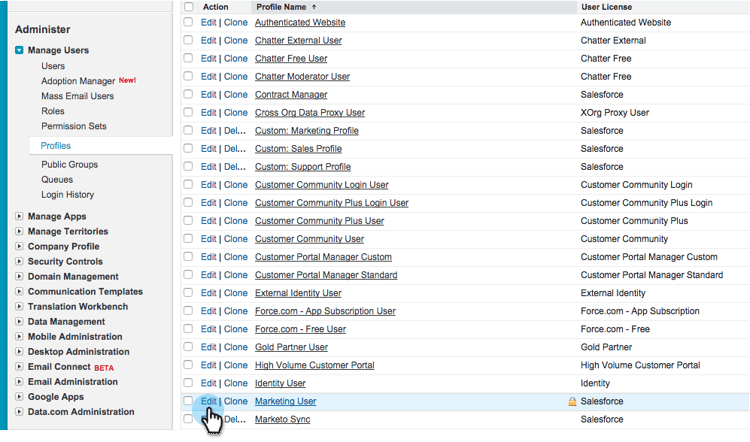Viewport: 750px width, 442px height.
Task: Open the Marketo Sync profile
Action: coord(282,419)
